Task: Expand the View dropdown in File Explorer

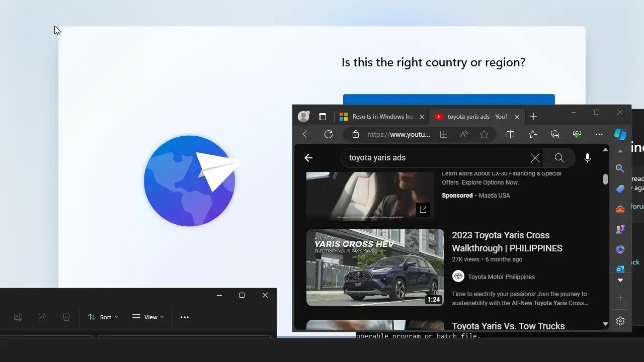Action: tap(148, 317)
